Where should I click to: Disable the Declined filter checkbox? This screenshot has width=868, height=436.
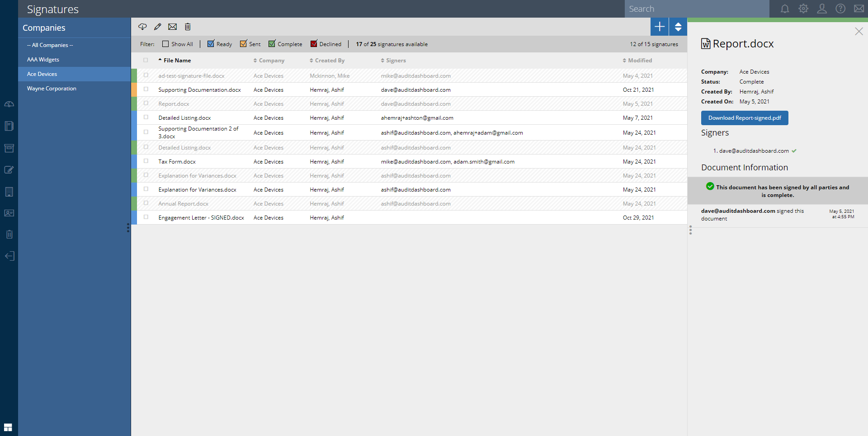point(313,43)
